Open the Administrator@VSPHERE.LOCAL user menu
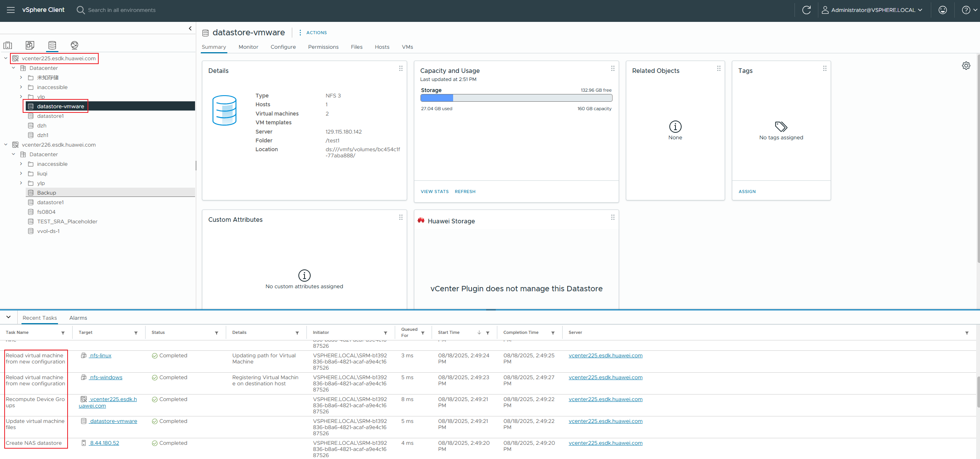 (x=872, y=10)
